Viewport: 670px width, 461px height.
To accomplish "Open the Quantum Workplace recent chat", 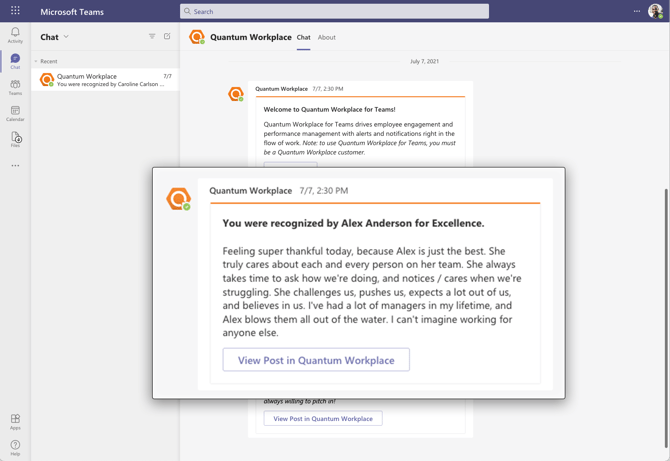I will point(105,80).
